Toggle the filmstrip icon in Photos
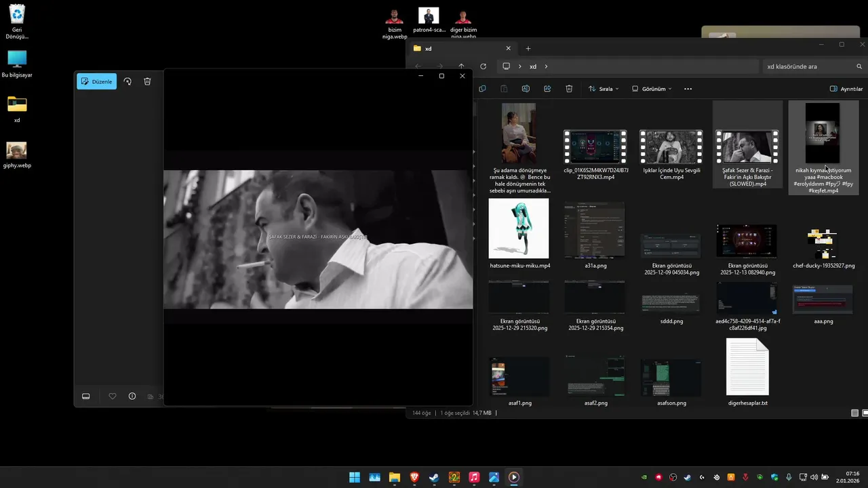The width and height of the screenshot is (868, 488). coord(86,396)
